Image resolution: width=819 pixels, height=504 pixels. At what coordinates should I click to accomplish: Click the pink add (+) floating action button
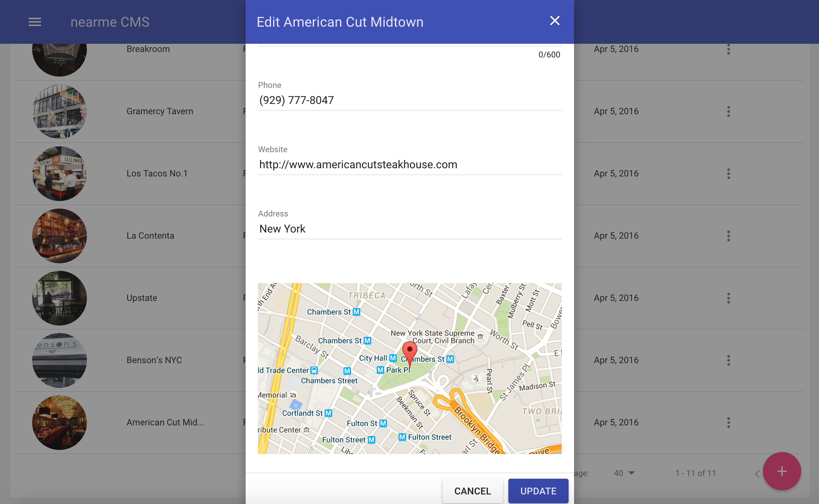point(782,472)
